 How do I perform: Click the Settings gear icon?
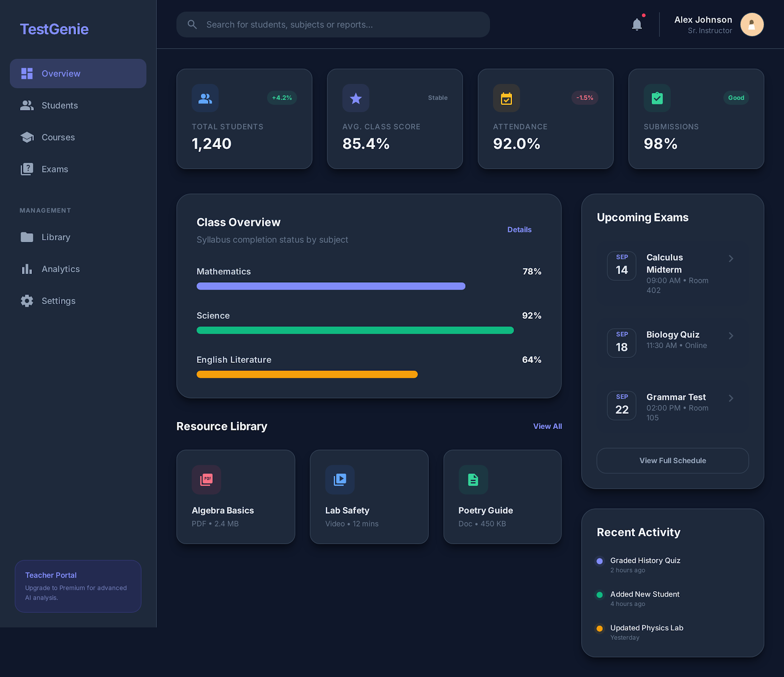(27, 301)
